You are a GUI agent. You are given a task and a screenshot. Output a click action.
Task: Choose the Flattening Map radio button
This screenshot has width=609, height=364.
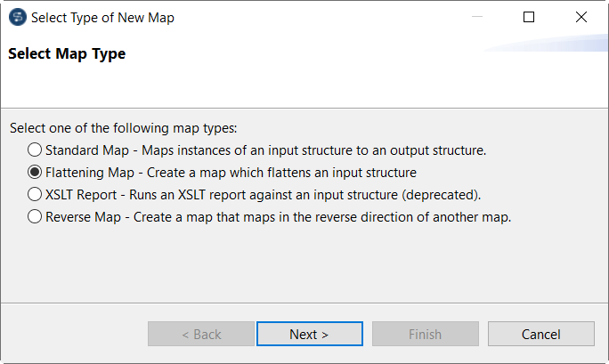(35, 172)
